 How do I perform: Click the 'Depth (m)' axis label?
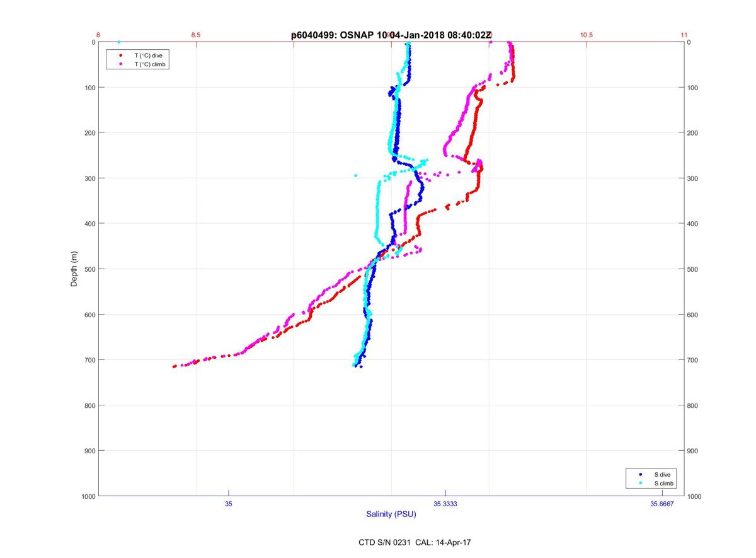74,269
